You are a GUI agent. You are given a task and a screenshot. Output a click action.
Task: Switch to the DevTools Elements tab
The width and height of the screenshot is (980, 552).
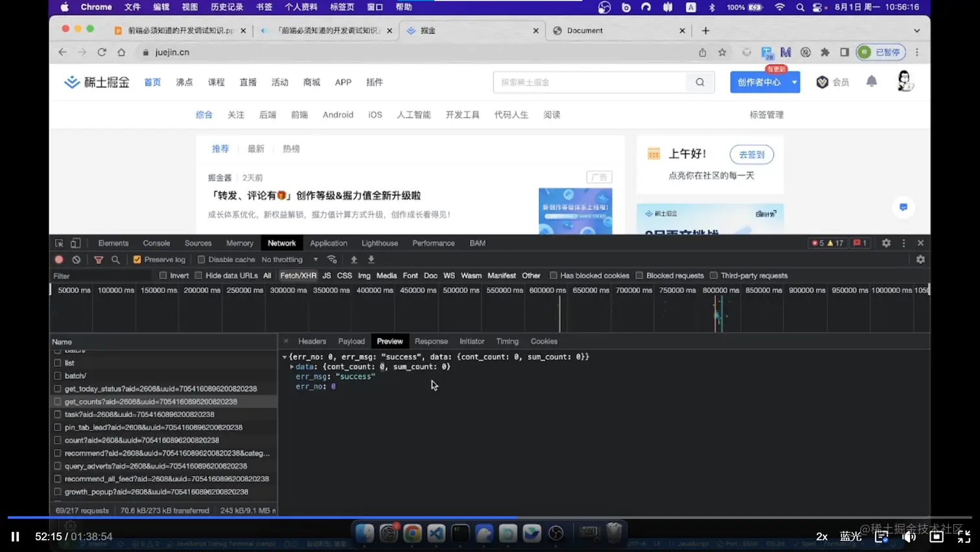pyautogui.click(x=113, y=243)
